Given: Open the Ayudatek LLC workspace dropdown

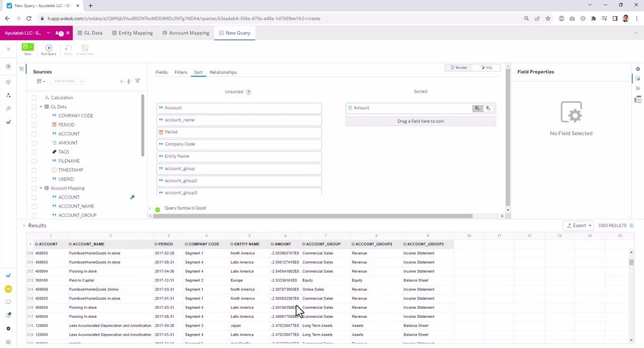Looking at the screenshot, I should click(x=48, y=33).
